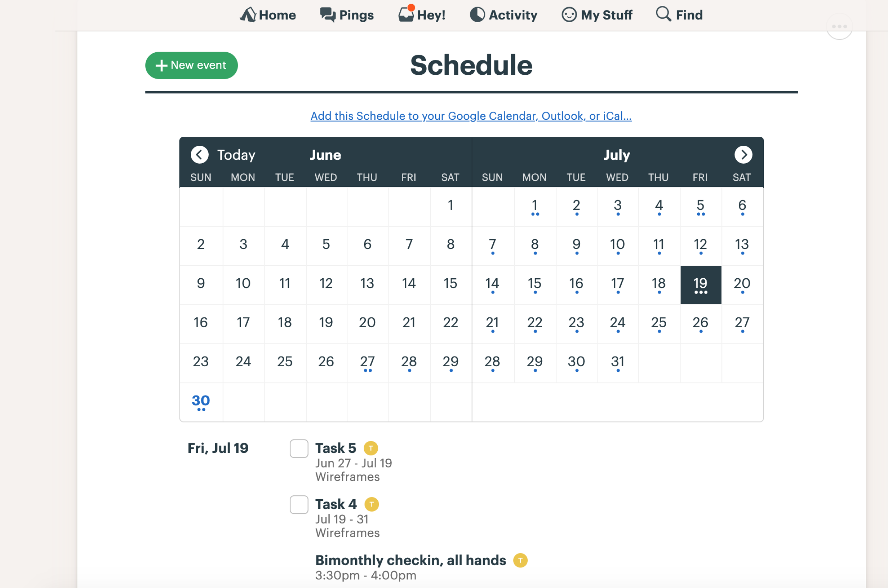888x588 pixels.
Task: Navigate to previous months with back arrow
Action: pyautogui.click(x=198, y=154)
